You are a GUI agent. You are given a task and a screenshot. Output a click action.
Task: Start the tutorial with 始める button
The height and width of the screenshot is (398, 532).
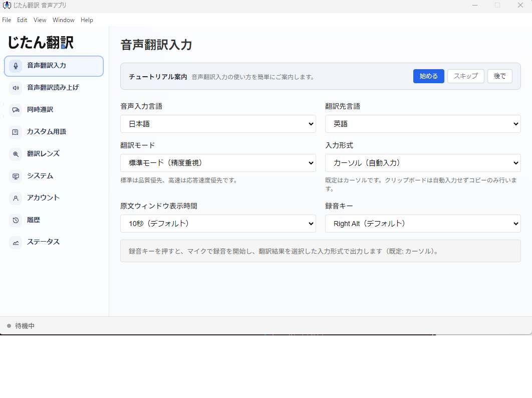point(428,76)
